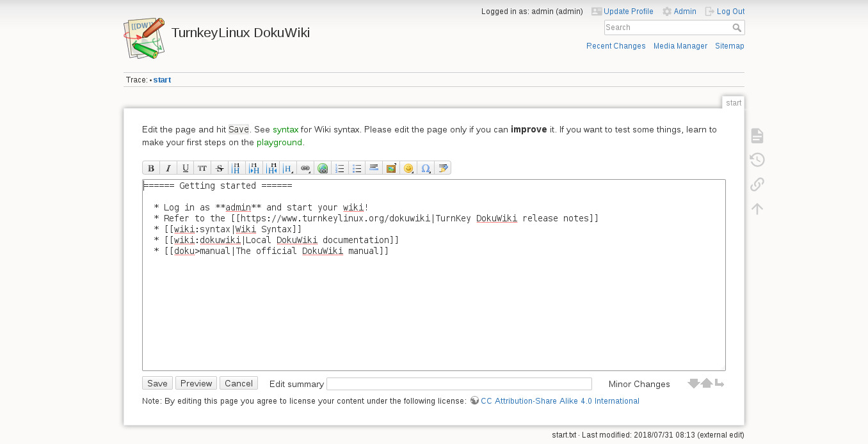Toggle text wrapping in the editor
Viewport: 868px width, 444px height.
719,384
